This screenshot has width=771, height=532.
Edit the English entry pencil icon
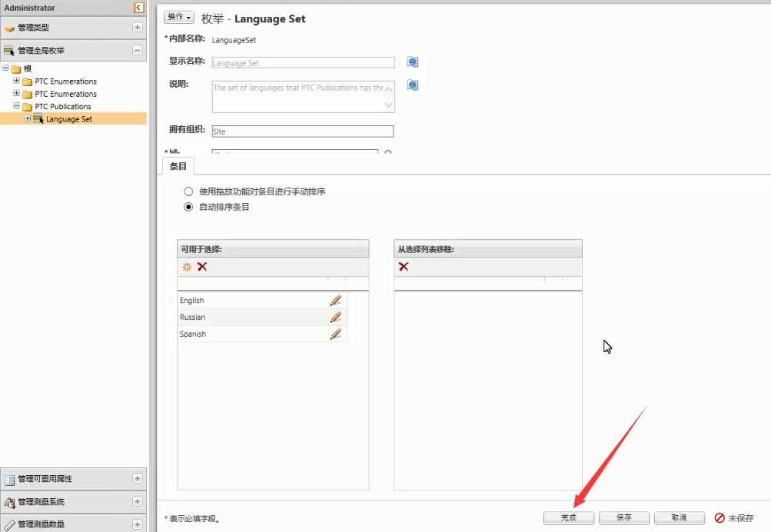[335, 301]
